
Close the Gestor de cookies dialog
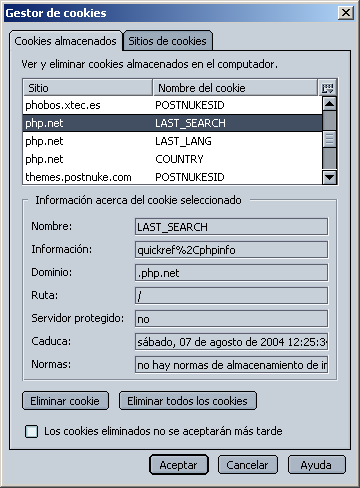346,13
